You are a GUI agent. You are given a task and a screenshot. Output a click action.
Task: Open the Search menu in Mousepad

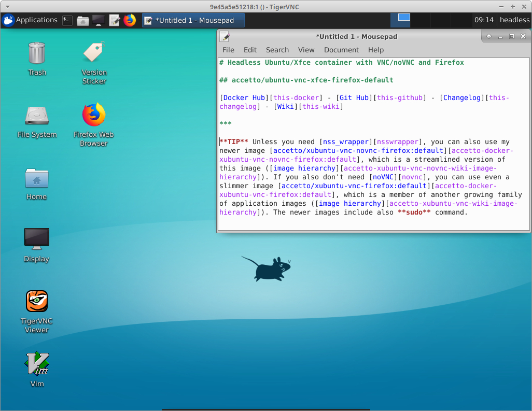[x=277, y=50]
